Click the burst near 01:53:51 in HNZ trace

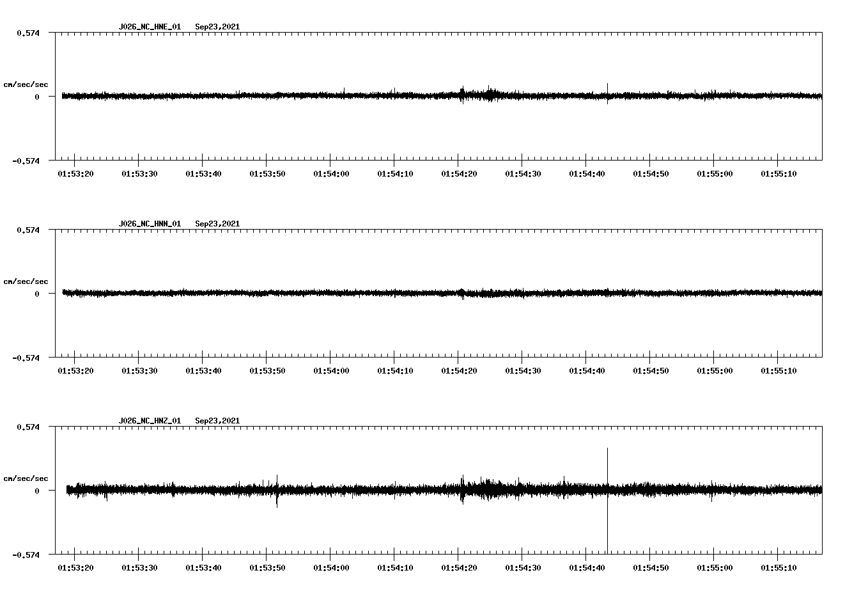tap(277, 491)
